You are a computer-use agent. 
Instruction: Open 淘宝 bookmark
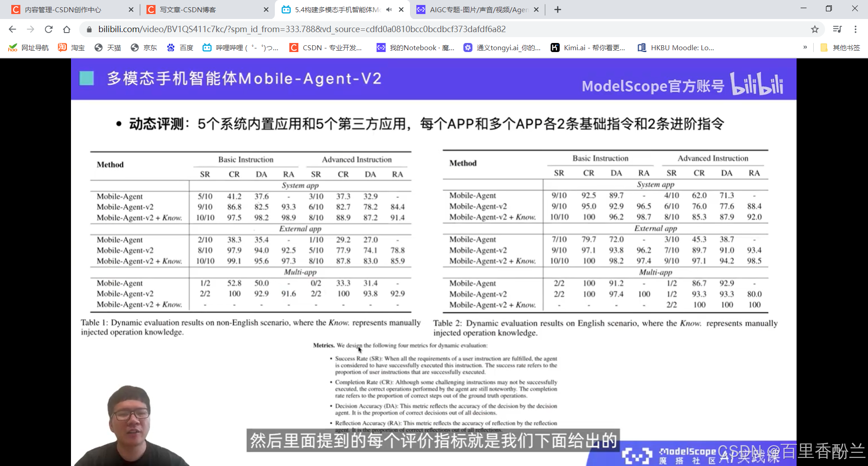(x=71, y=48)
